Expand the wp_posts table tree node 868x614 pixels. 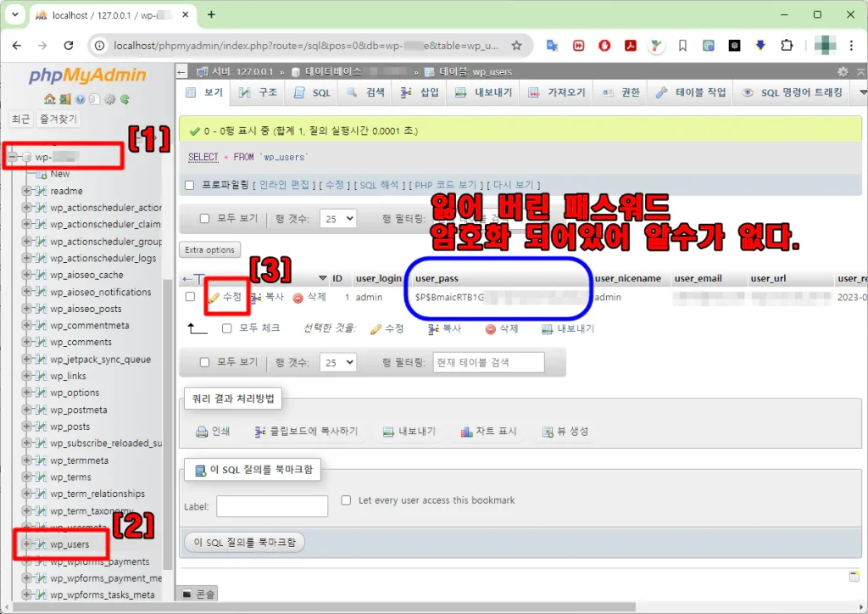[27, 427]
